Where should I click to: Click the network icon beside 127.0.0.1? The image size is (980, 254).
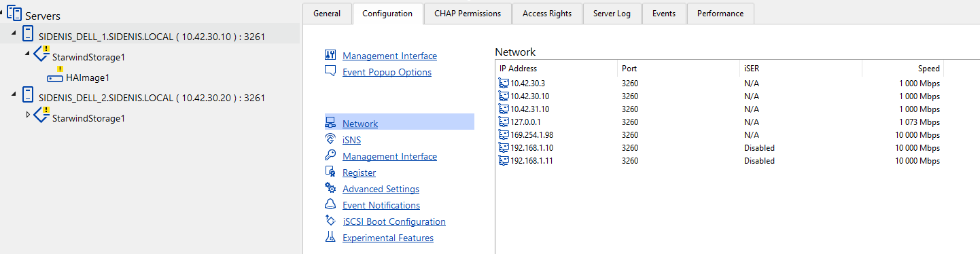[504, 122]
